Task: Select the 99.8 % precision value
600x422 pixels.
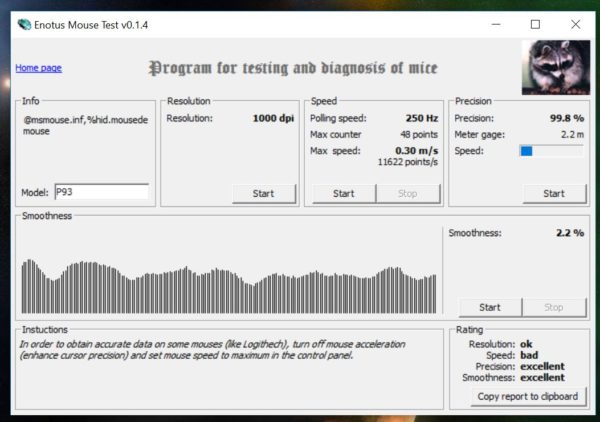Action: 567,118
